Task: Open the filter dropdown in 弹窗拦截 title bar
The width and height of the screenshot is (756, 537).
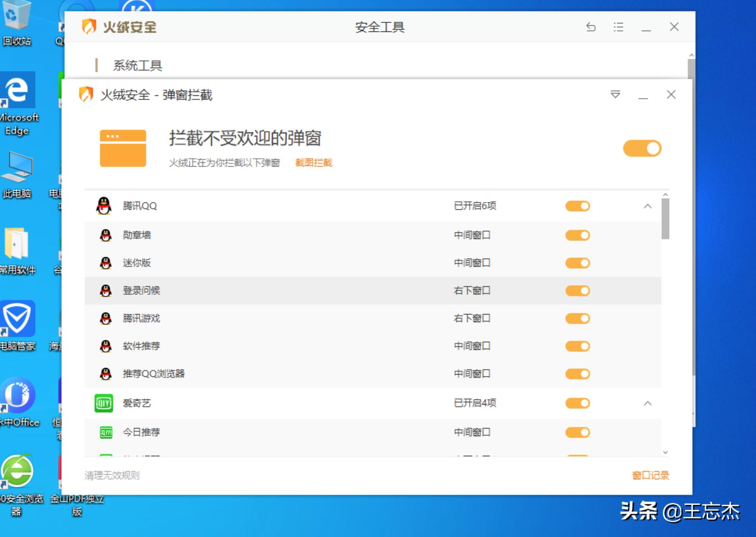Action: coord(615,94)
